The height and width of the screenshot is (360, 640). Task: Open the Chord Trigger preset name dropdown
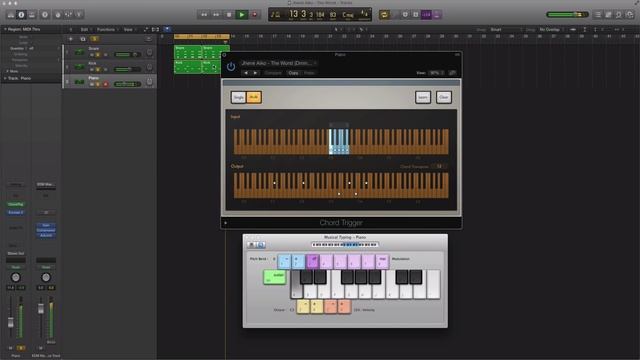[278, 63]
